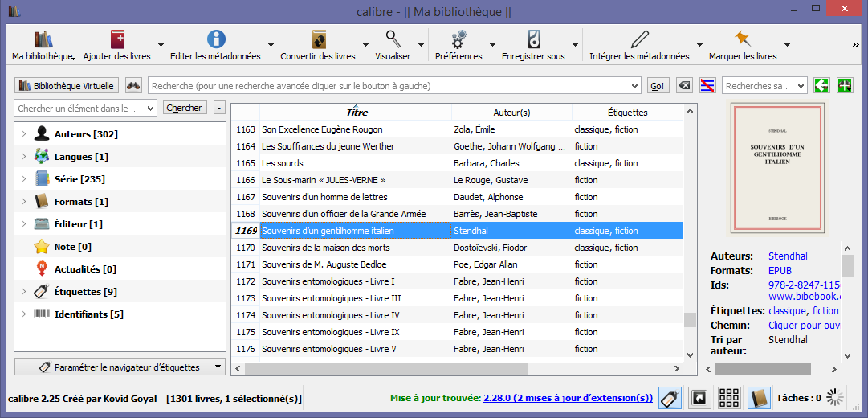This screenshot has width=868, height=418.
Task: Open Préférences gears icon
Action: [x=458, y=39]
